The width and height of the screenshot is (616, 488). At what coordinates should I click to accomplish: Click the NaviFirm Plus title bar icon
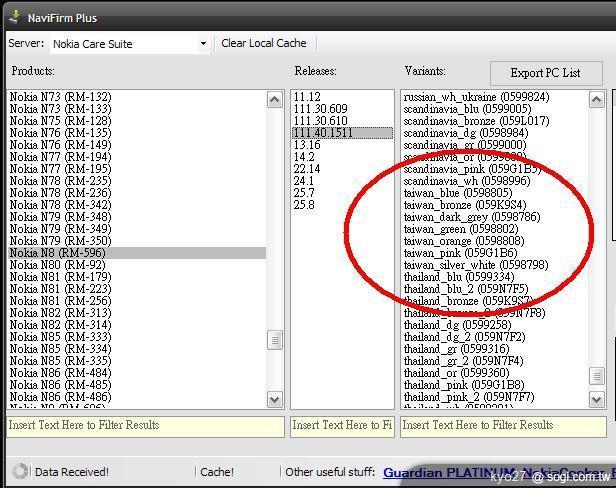tap(14, 15)
